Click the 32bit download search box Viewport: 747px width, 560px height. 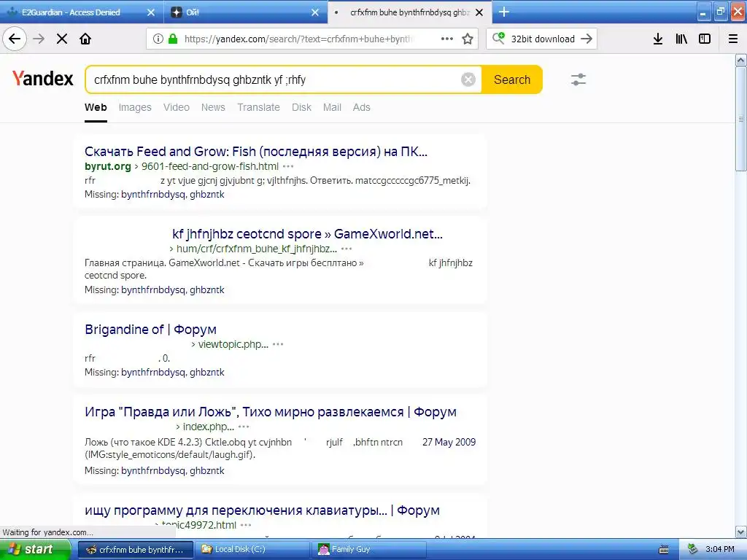pos(543,39)
